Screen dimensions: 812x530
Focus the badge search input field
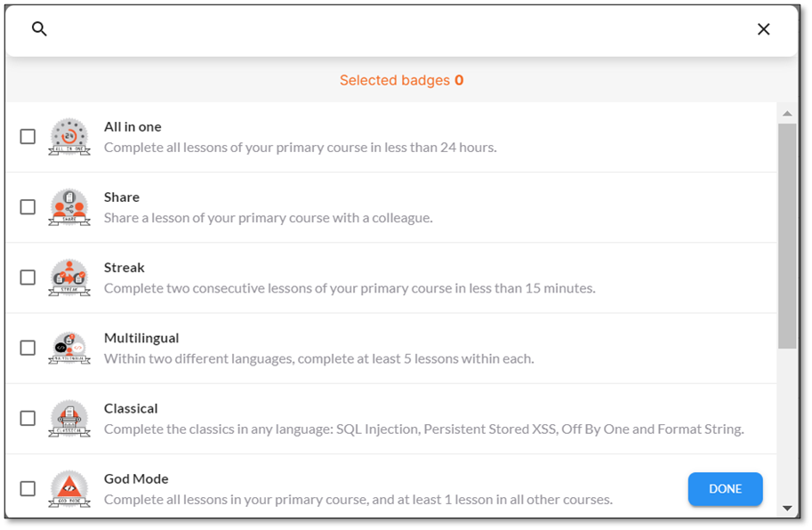tap(398, 29)
